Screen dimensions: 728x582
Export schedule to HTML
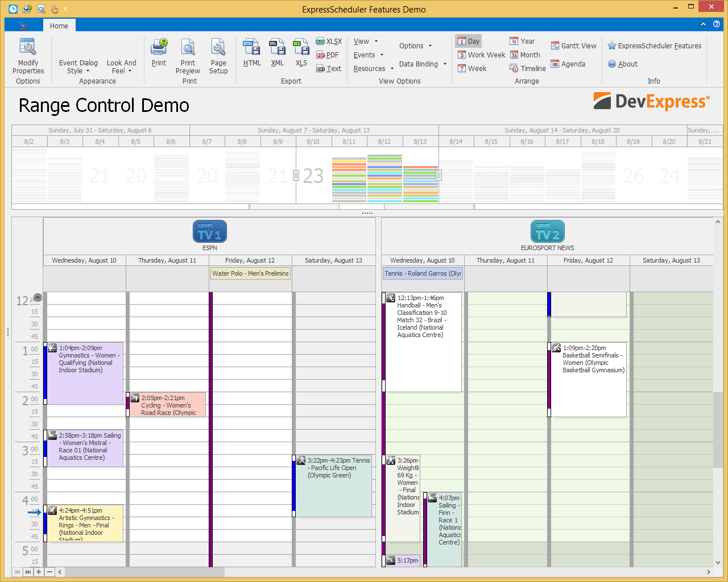[252, 53]
